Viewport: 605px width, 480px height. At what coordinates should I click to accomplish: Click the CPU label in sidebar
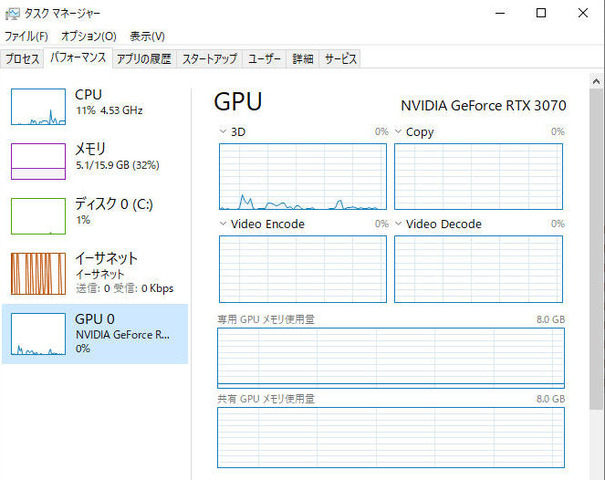click(x=88, y=95)
